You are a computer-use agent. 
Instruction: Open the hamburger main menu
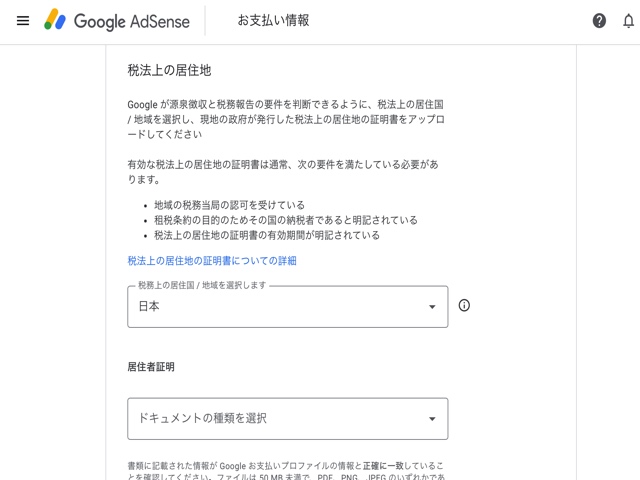[23, 21]
